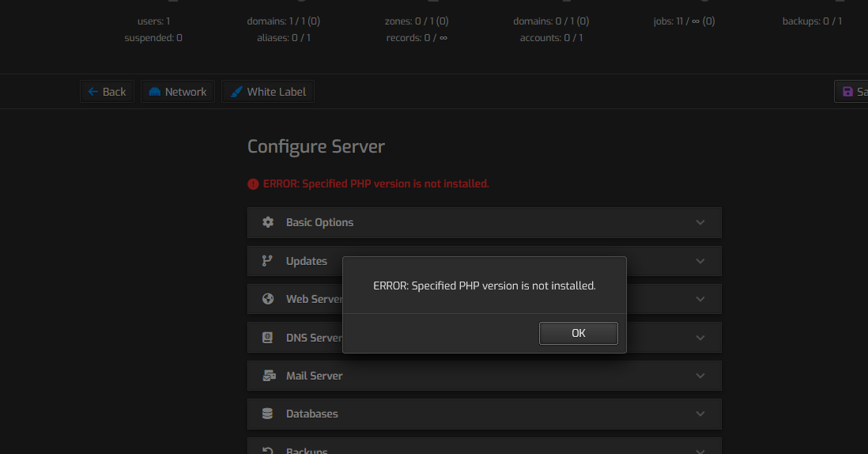The image size is (868, 454).
Task: Expand the Web Server section chevron
Action: (700, 299)
